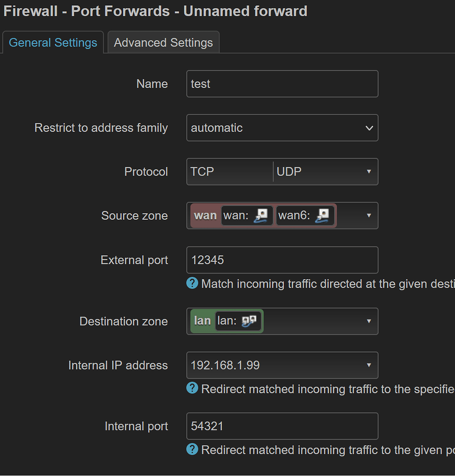Click the Internal port input field

pyautogui.click(x=282, y=426)
